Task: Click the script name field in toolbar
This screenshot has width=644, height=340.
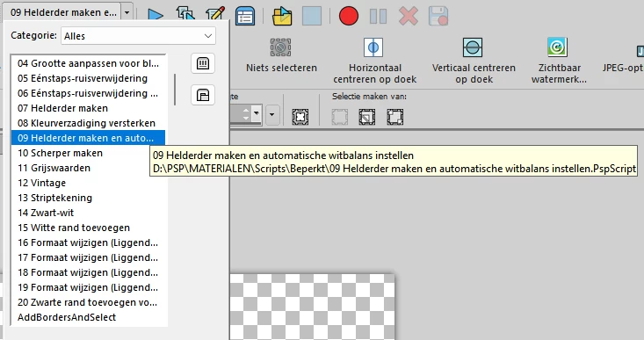Action: tap(63, 12)
